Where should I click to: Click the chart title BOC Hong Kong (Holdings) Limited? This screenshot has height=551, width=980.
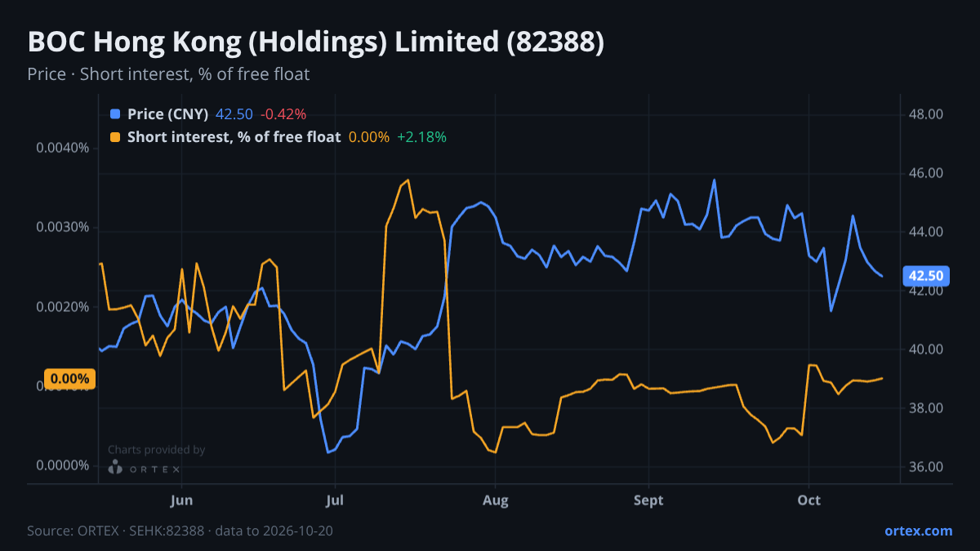316,42
